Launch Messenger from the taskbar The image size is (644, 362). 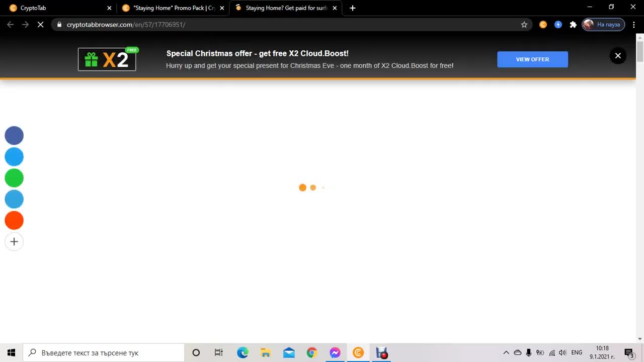[x=335, y=352]
